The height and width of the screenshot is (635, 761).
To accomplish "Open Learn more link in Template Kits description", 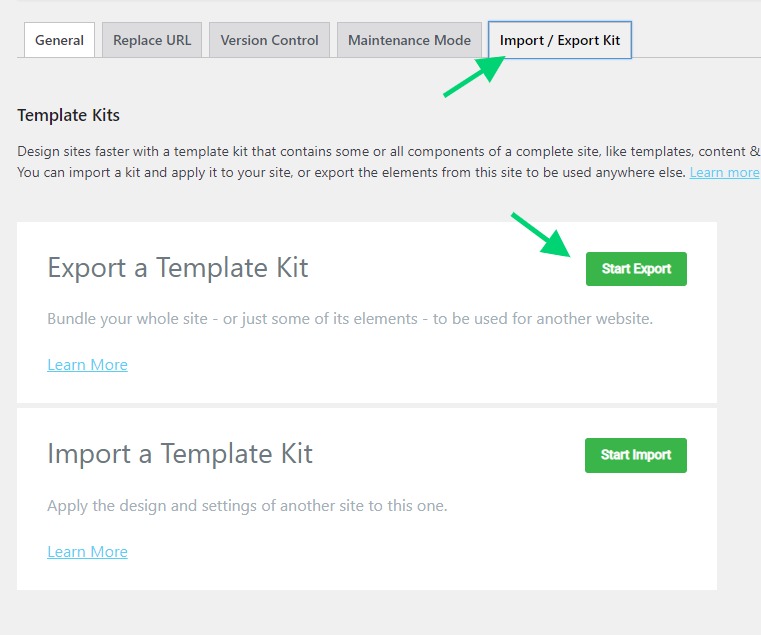I will (725, 172).
